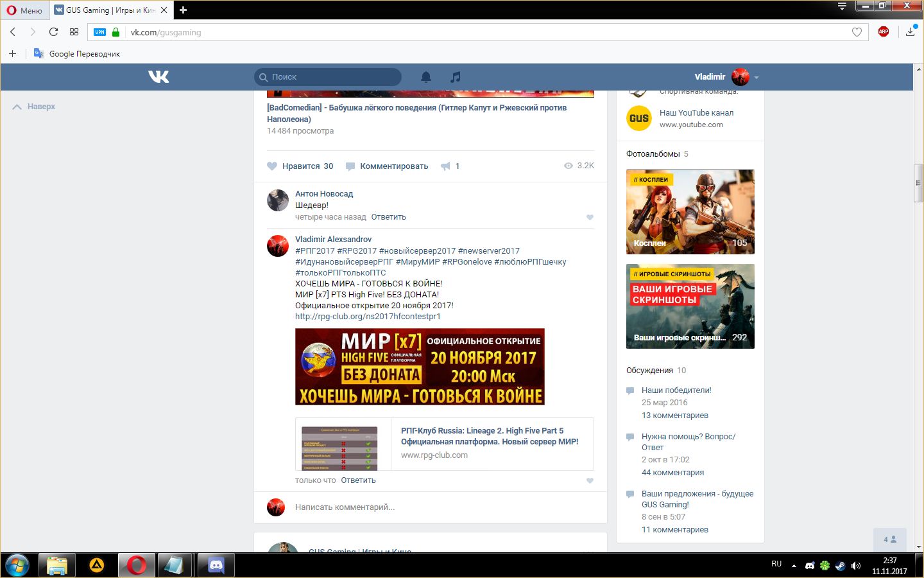
Task: Like the post with Нравится
Action: coord(300,166)
